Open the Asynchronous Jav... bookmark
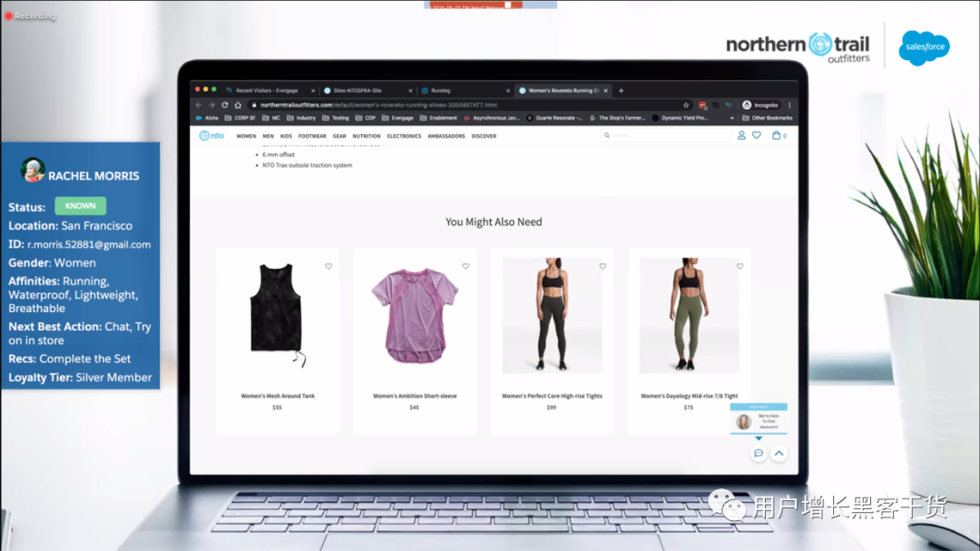 pos(492,118)
